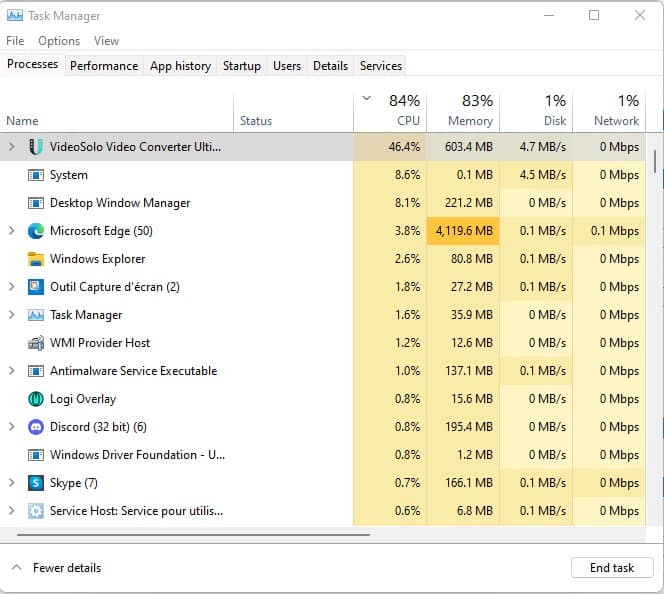Sort processes by Memory column header
664x594 pixels.
(463, 111)
